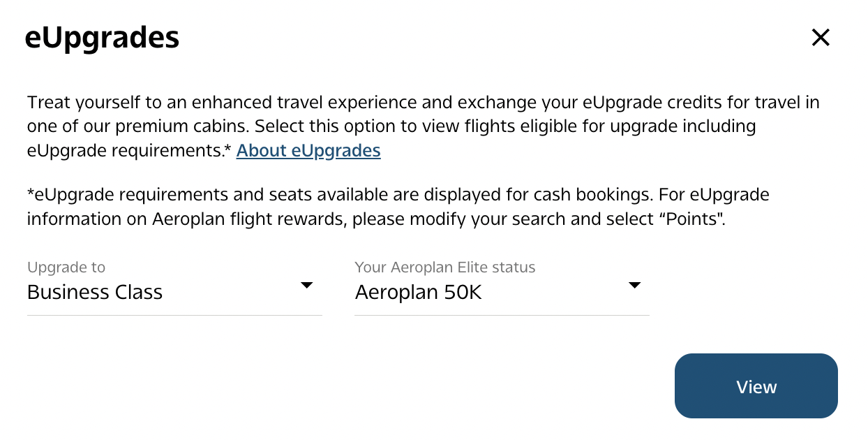Screen dimensions: 868x440
Task: Click the "Upgrade to" field label
Action: (66, 267)
